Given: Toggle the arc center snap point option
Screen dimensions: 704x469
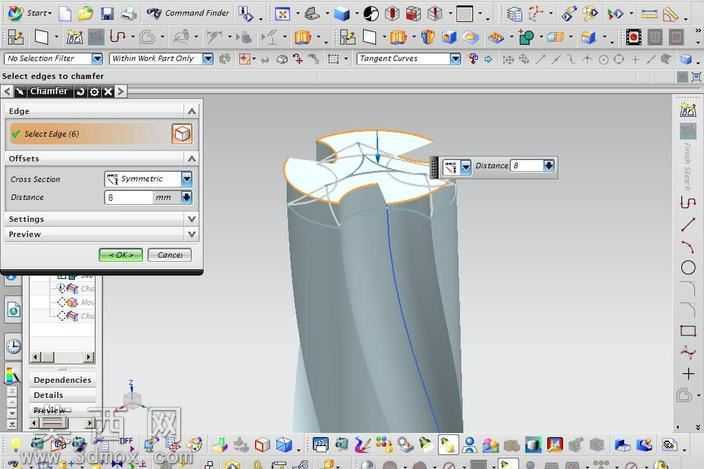Looking at the screenshot, I should coord(603,59).
